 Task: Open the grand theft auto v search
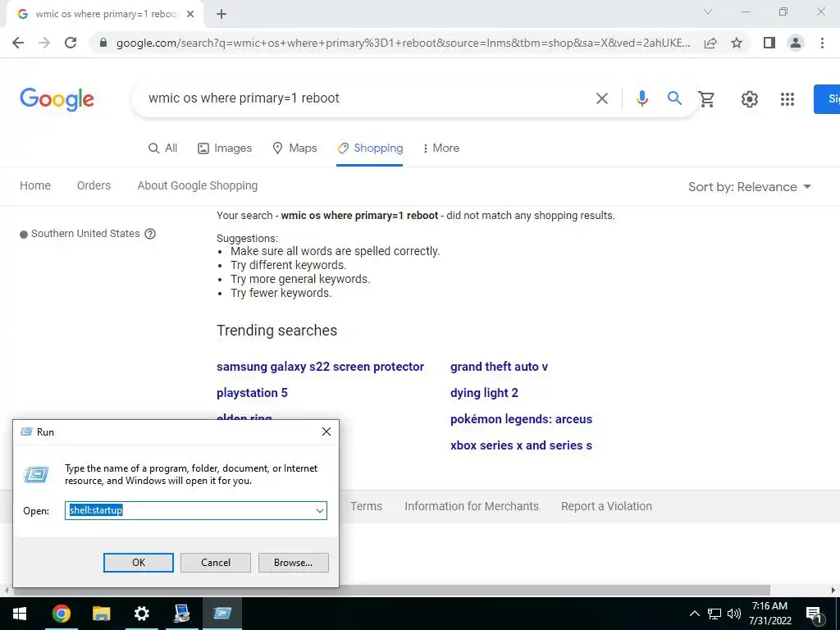499,367
